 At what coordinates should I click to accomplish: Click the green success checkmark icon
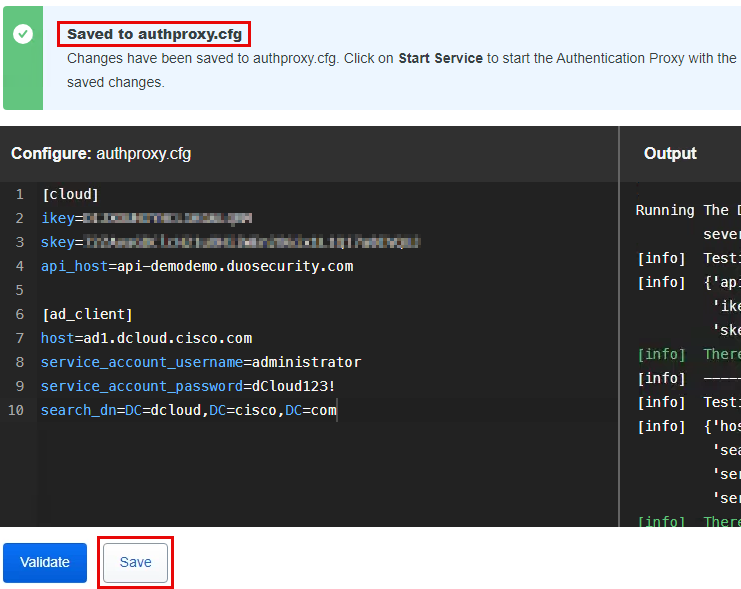23,34
